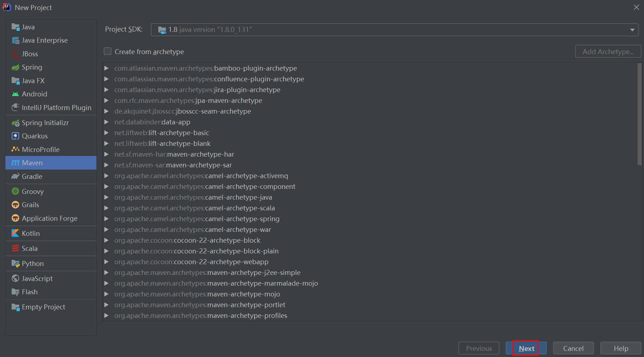Expand jpa-maven-archetype node
The height and width of the screenshot is (357, 644).
click(106, 100)
